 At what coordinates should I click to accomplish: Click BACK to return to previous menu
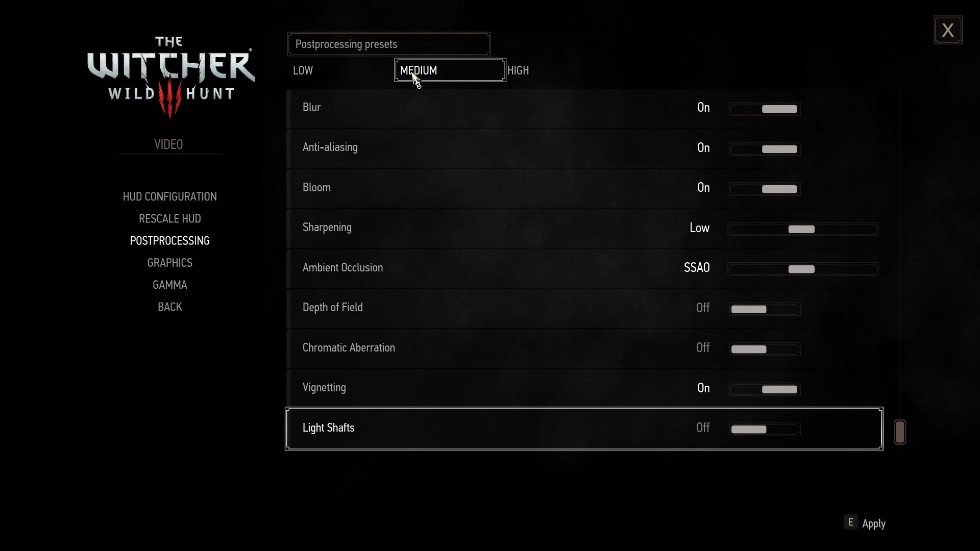point(169,307)
